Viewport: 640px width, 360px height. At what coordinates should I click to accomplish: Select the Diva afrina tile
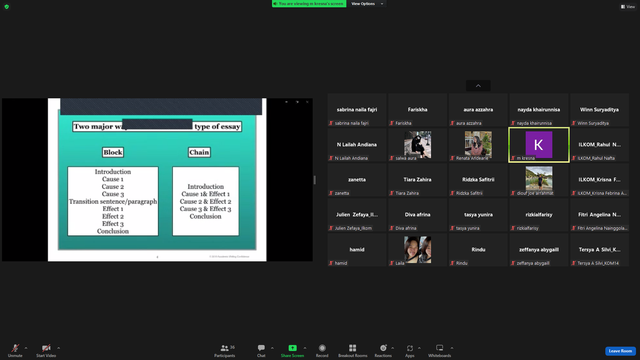click(418, 215)
